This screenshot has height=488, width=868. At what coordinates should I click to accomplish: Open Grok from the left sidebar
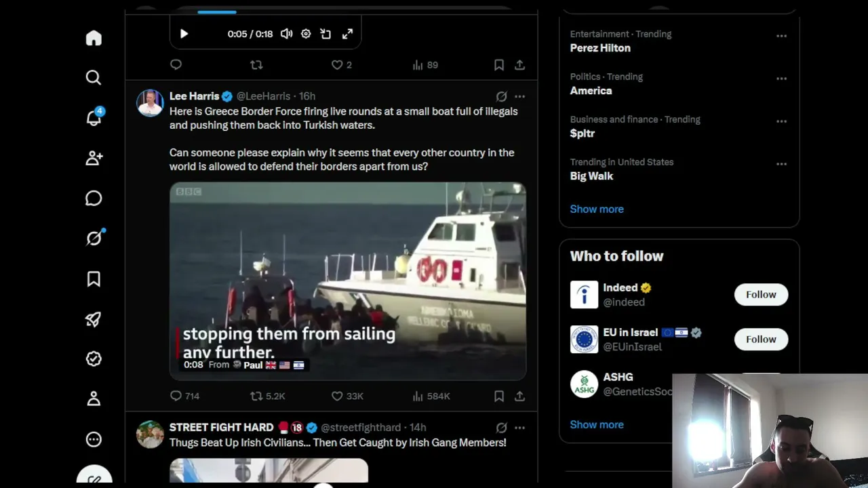[94, 238]
